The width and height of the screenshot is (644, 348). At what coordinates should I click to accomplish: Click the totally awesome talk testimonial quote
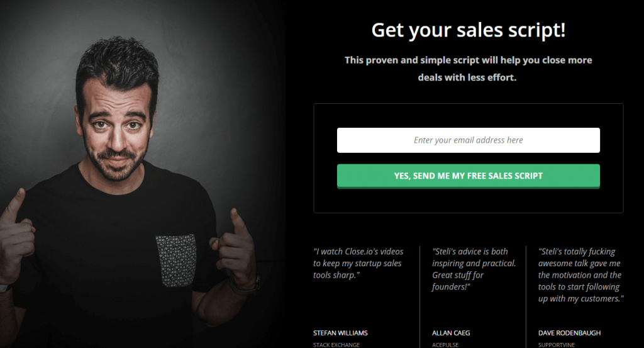pos(580,275)
